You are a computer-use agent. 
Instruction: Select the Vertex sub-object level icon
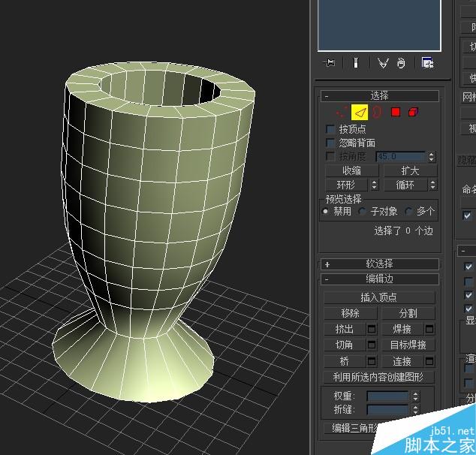click(x=342, y=112)
